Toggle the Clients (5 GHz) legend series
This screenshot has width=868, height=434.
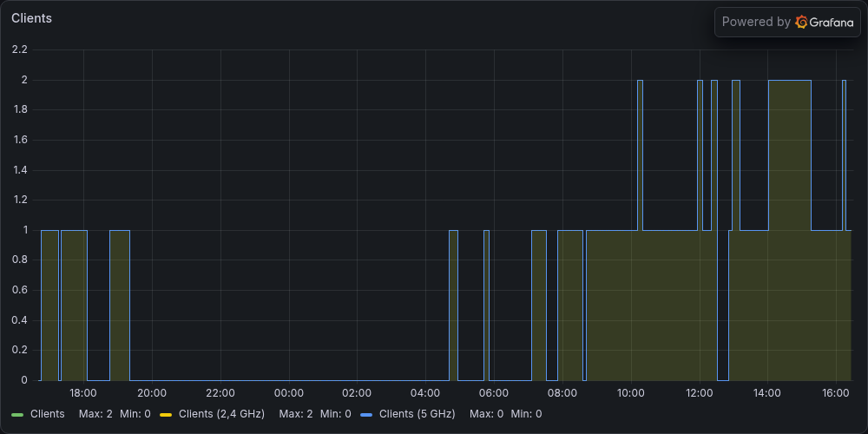tap(417, 414)
